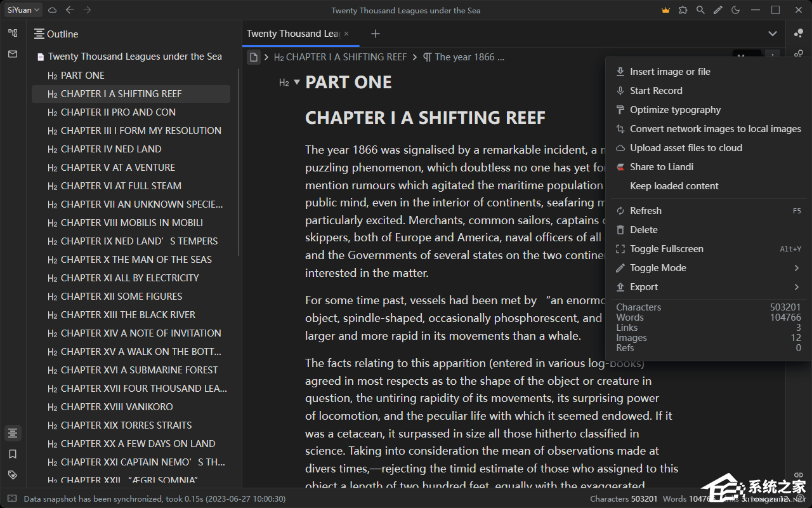Select Toggle Fullscreen
The image size is (812, 508).
(x=709, y=249)
